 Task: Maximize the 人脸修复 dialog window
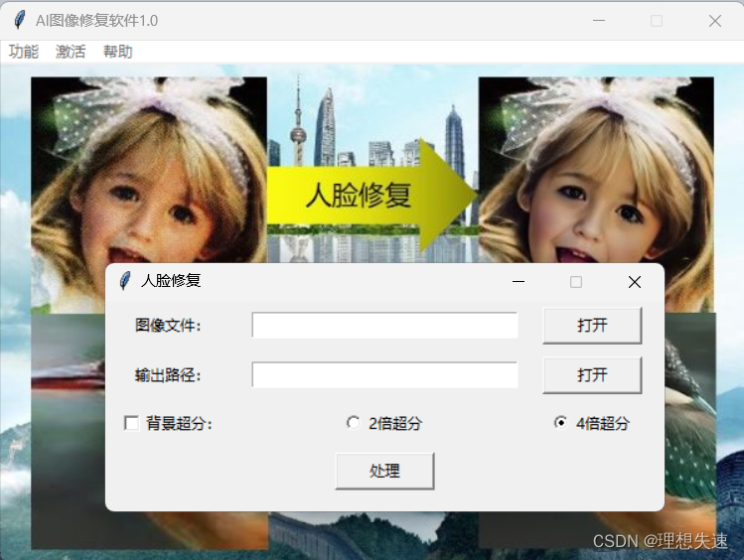tap(576, 282)
